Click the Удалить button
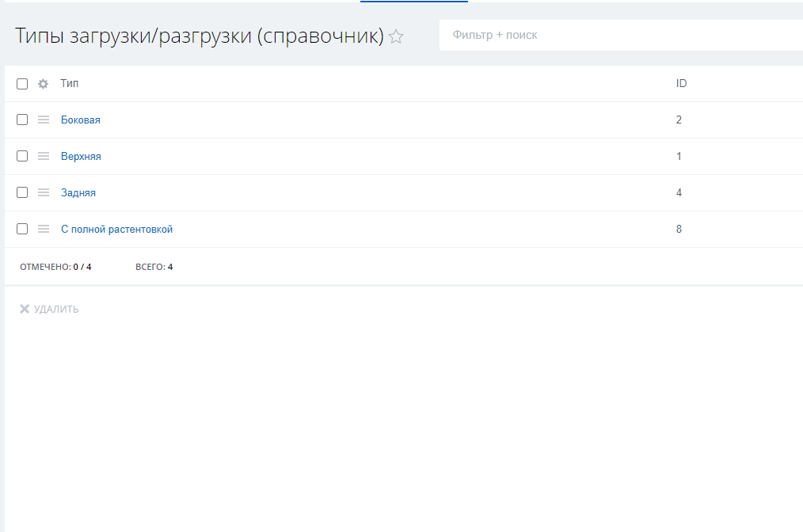This screenshot has height=532, width=803. 49,309
